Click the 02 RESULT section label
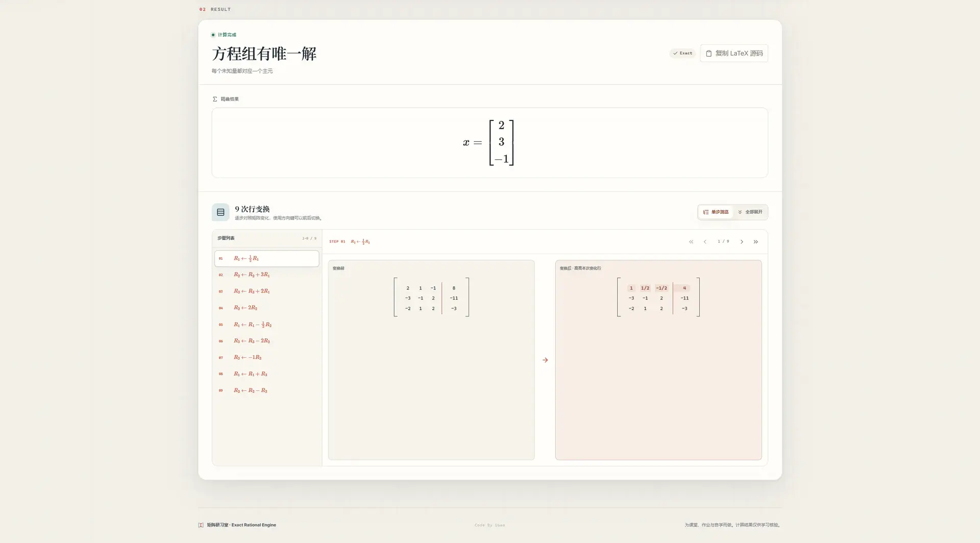Image resolution: width=980 pixels, height=543 pixels. pos(215,9)
